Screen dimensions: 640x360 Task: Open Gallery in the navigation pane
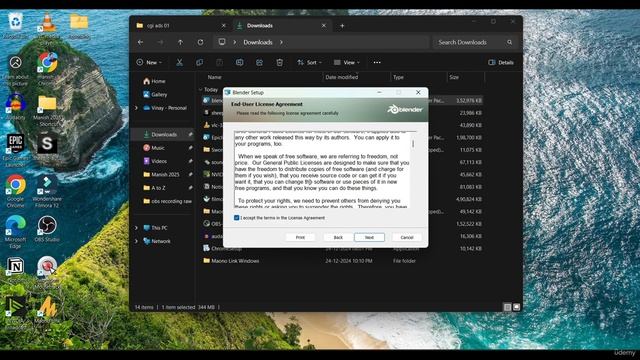point(155,94)
